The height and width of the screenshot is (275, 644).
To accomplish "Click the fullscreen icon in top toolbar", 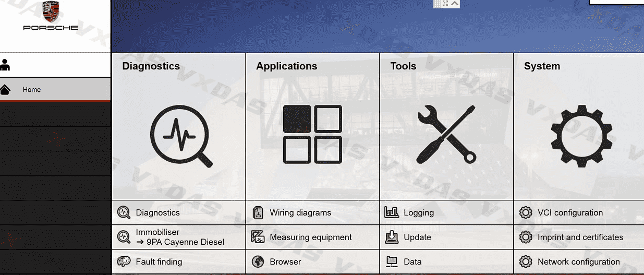I will [446, 4].
